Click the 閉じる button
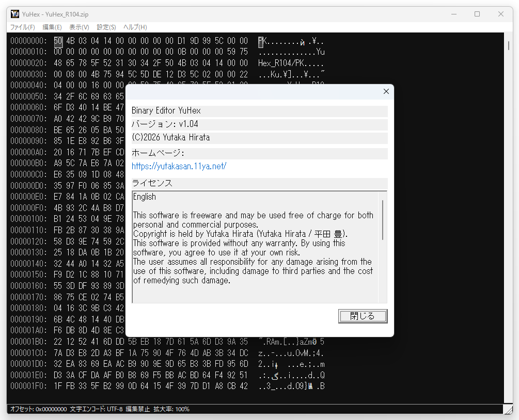519x420 pixels. pos(363,316)
